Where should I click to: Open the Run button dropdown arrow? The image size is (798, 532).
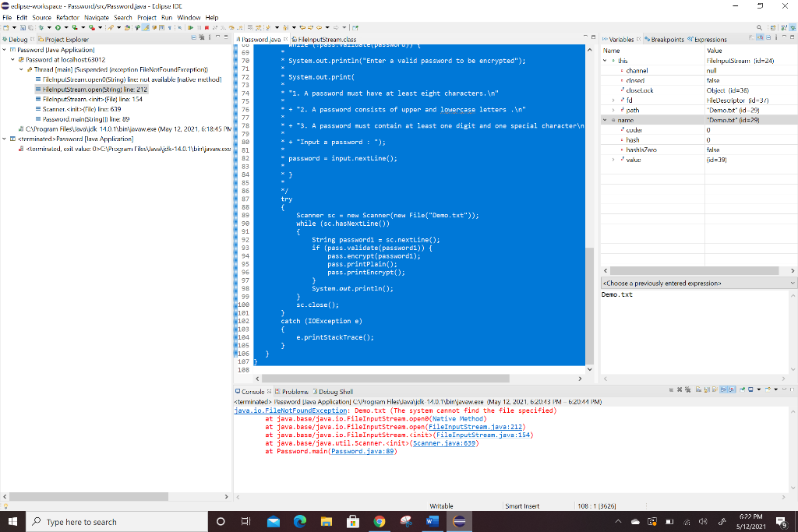click(x=66, y=27)
